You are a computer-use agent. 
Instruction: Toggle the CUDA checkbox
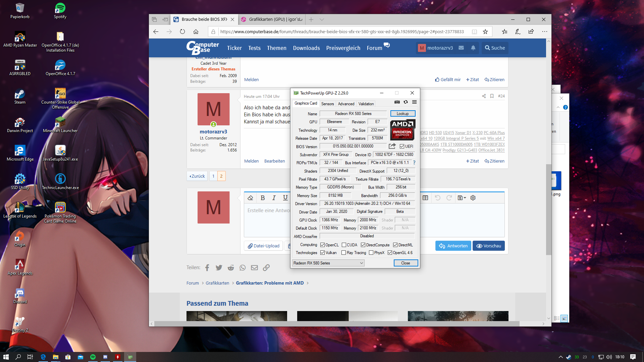344,245
